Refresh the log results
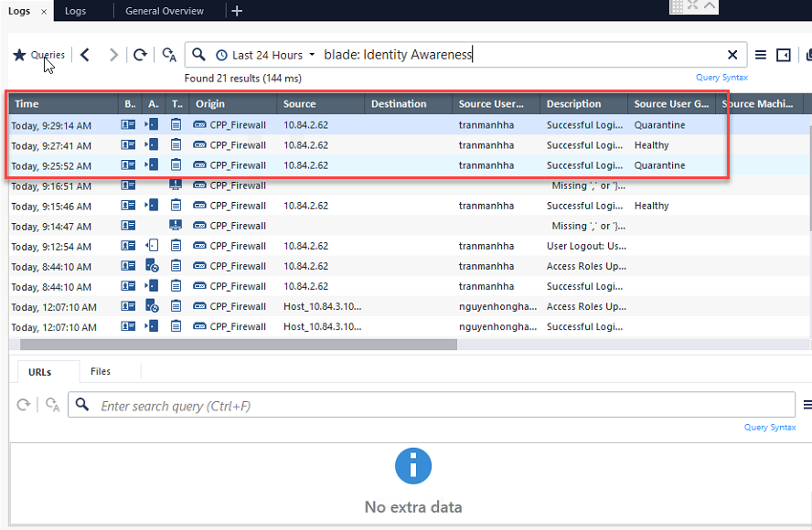Image resolution: width=812 pixels, height=530 pixels. pos(140,55)
